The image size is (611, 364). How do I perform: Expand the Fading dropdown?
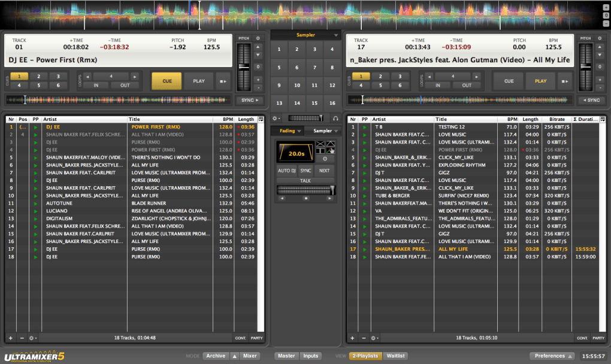pos(291,131)
